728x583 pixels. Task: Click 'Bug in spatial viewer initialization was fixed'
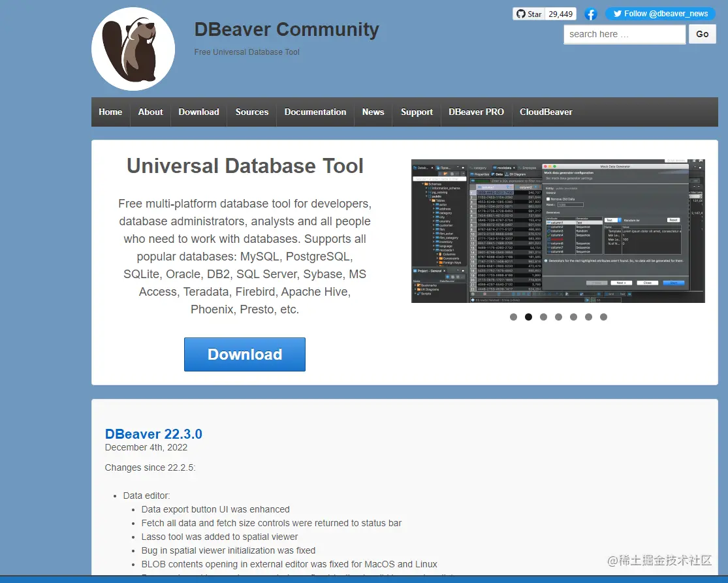pyautogui.click(x=229, y=550)
